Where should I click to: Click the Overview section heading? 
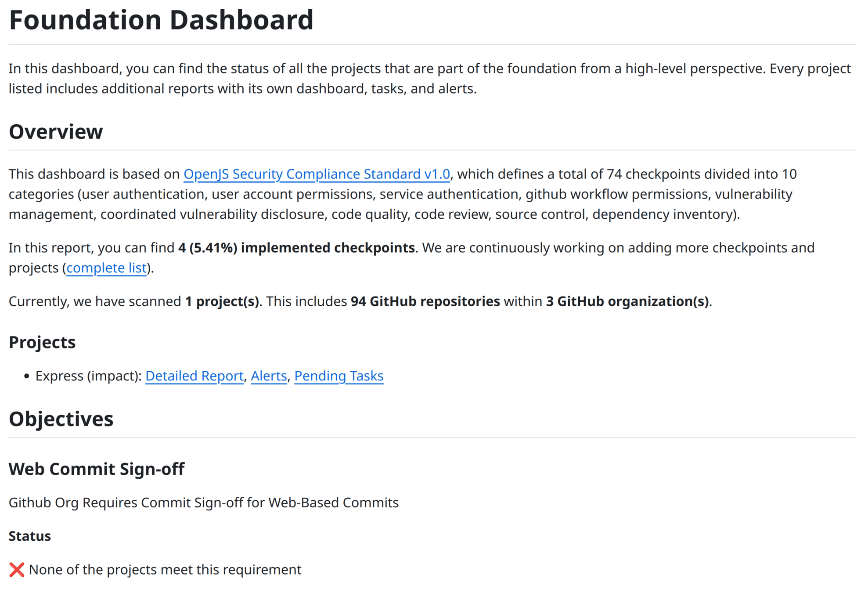(x=56, y=132)
